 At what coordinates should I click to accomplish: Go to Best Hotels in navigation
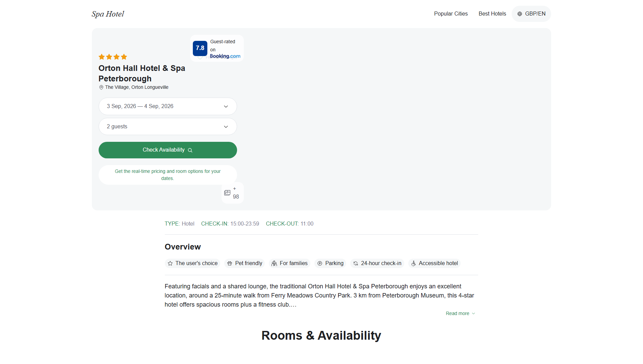tap(492, 14)
